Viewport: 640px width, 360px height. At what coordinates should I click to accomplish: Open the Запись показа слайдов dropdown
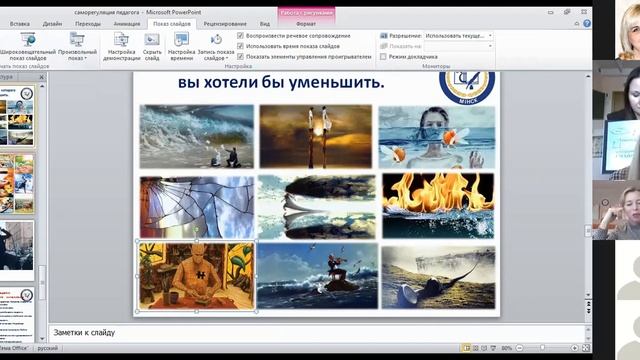pyautogui.click(x=216, y=47)
